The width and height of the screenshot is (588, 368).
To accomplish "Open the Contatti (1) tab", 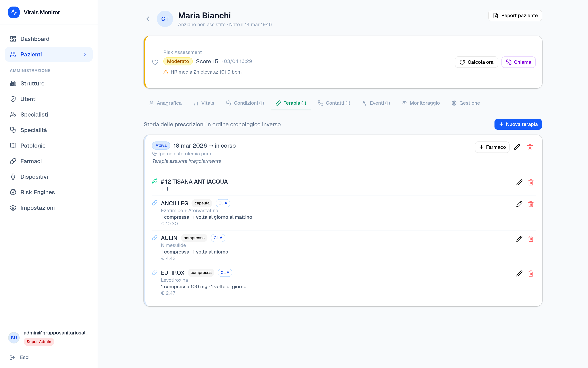I will (334, 103).
